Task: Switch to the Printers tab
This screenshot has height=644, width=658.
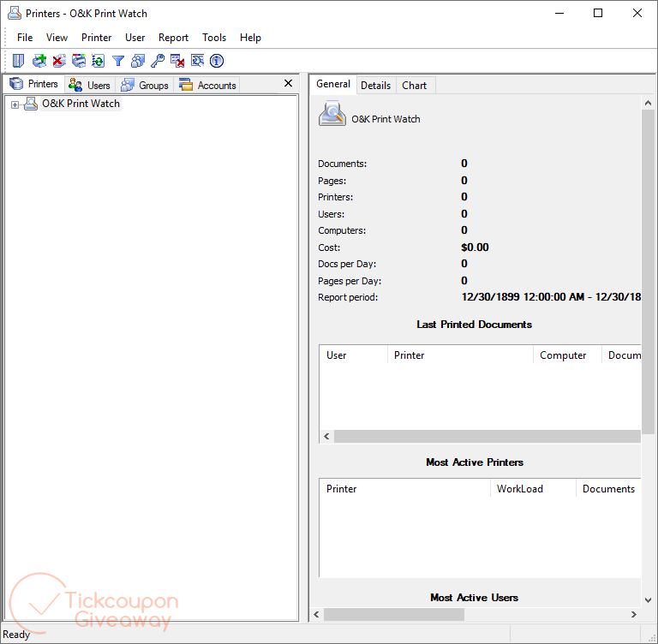Action: pos(34,84)
